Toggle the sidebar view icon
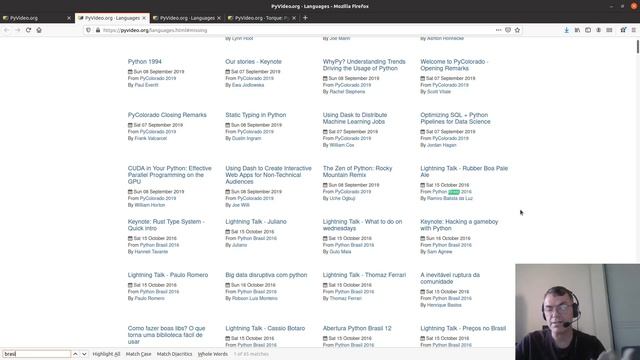 [x=588, y=30]
